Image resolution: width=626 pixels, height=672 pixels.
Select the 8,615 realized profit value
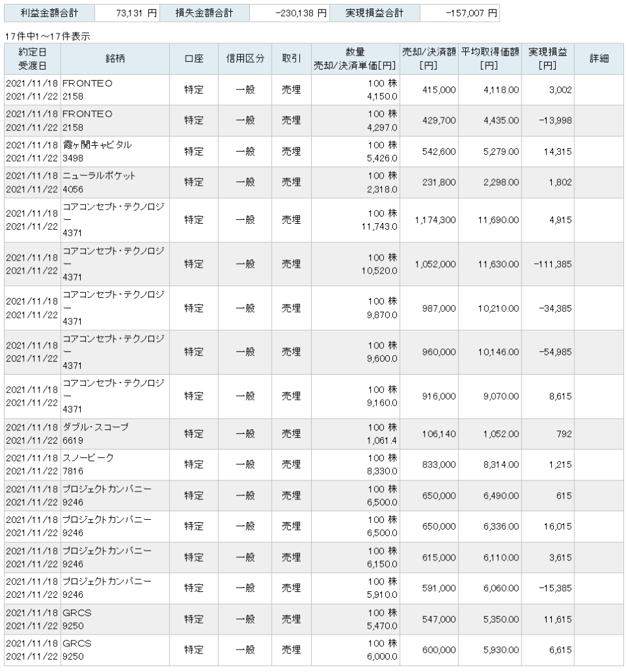tap(560, 396)
